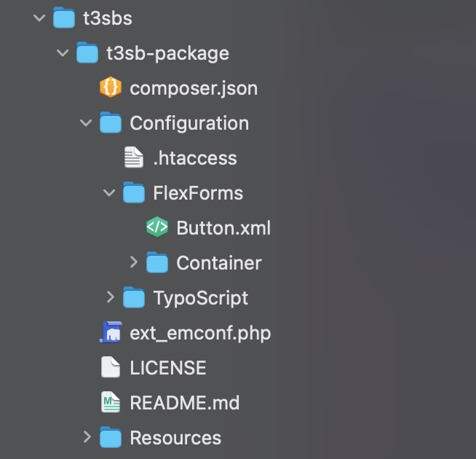Open the README.md file label
The image size is (476, 459).
(184, 403)
